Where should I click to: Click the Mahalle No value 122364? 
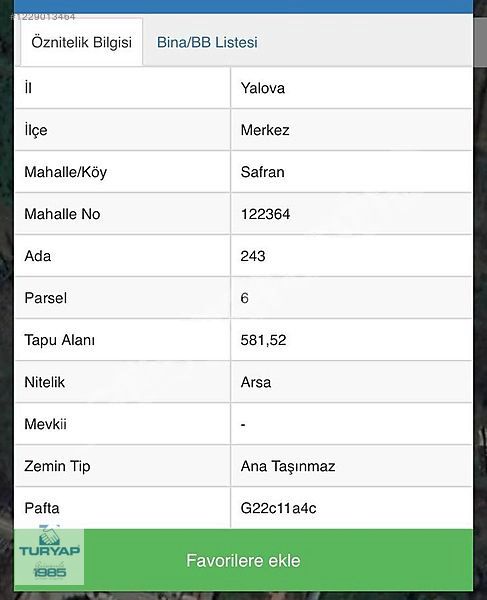point(265,214)
